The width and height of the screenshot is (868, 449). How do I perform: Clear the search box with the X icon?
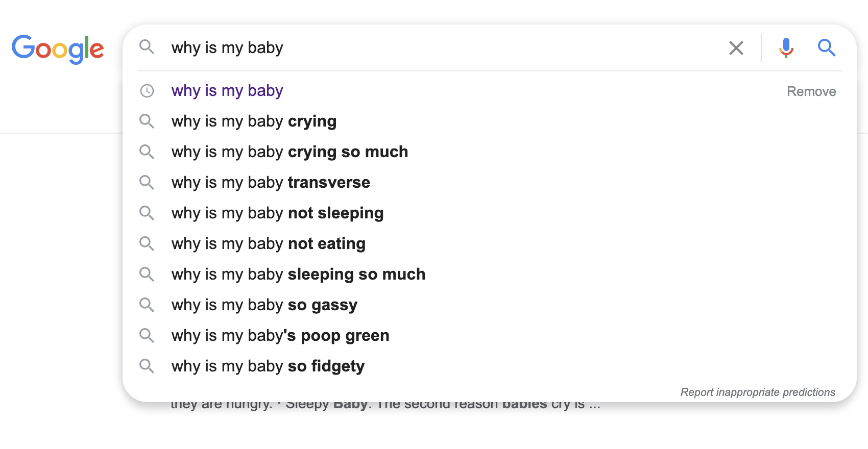click(x=736, y=48)
